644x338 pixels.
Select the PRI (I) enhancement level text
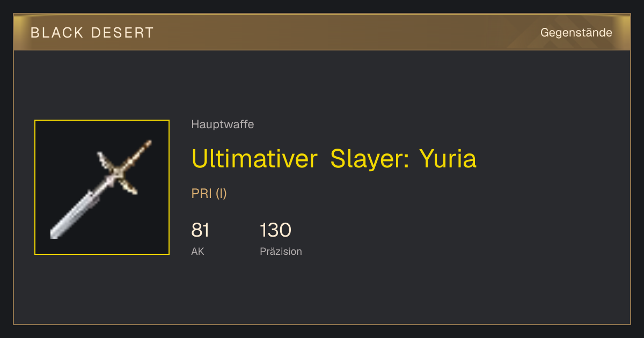(x=209, y=194)
